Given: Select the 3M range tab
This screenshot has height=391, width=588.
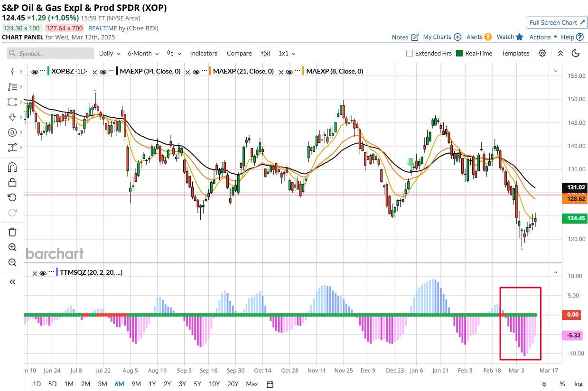Looking at the screenshot, I should [x=102, y=384].
